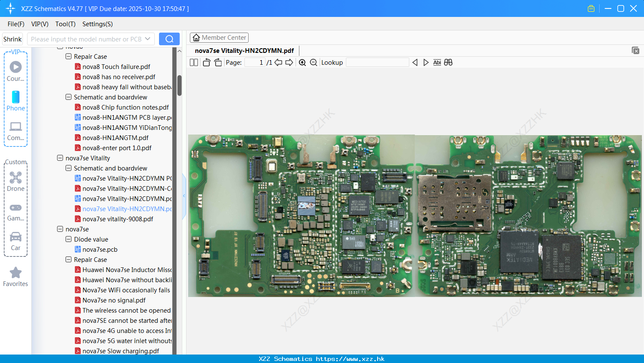This screenshot has height=363, width=644.
Task: Open Huawei Nova7se Inductor file
Action: tap(127, 269)
